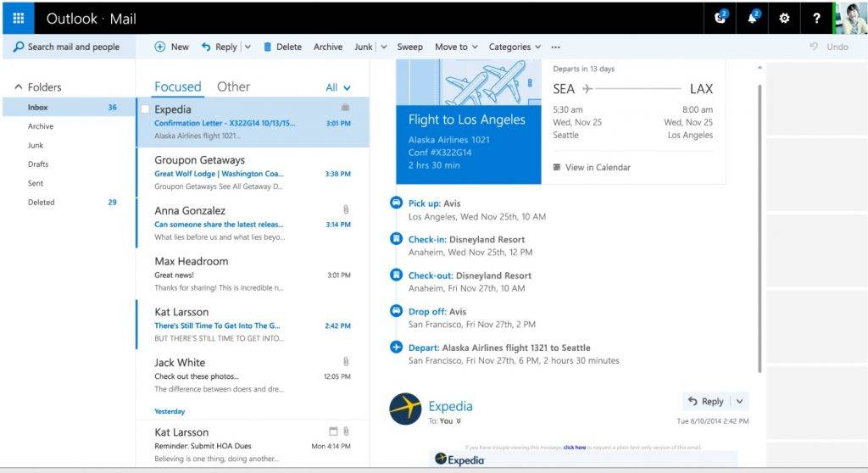This screenshot has height=473, width=868.
Task: Open Skype notifications icon
Action: coord(721,18)
